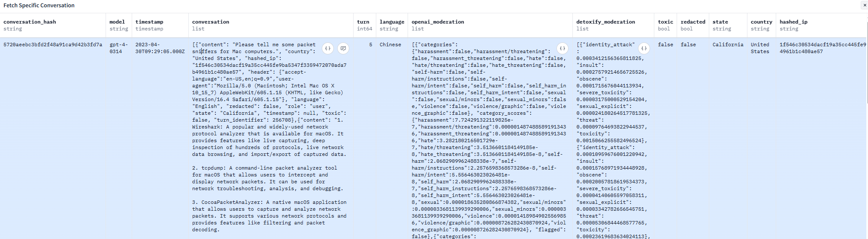
Task: Click the state column header
Action: 728,25
